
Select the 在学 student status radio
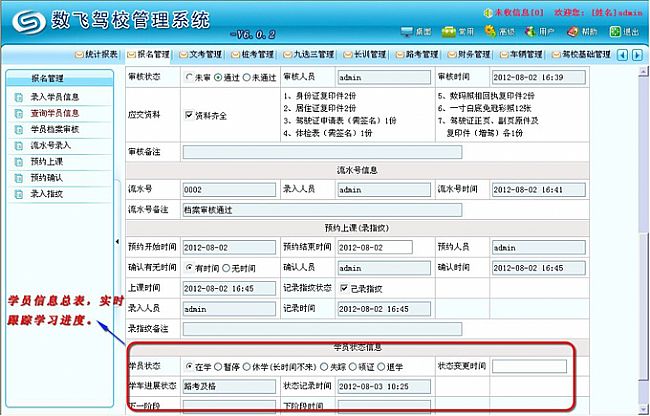(189, 366)
